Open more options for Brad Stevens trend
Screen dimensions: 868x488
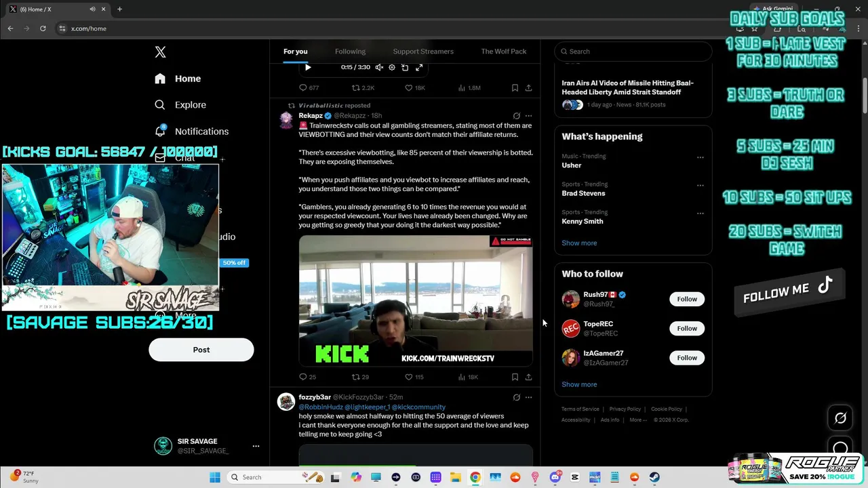[x=701, y=185]
